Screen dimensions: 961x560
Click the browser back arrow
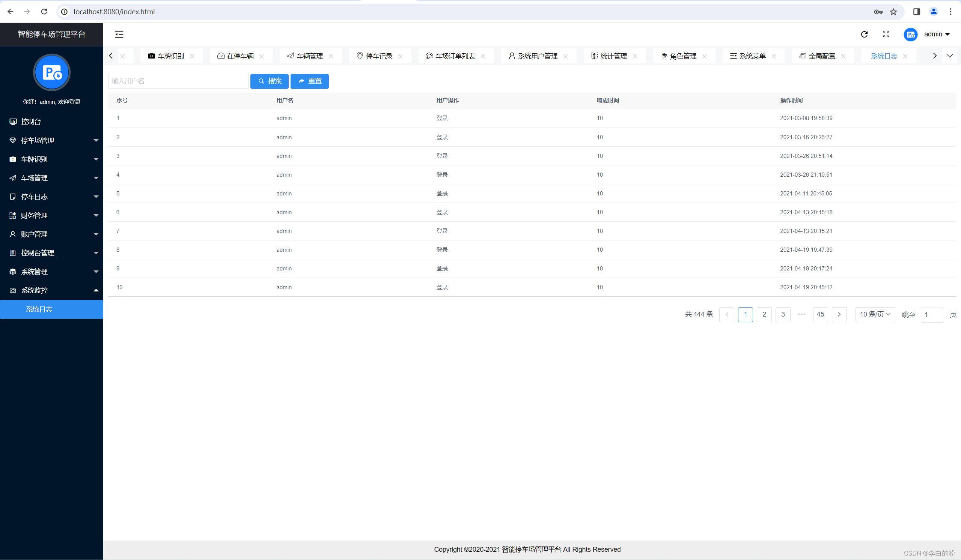pos(10,12)
